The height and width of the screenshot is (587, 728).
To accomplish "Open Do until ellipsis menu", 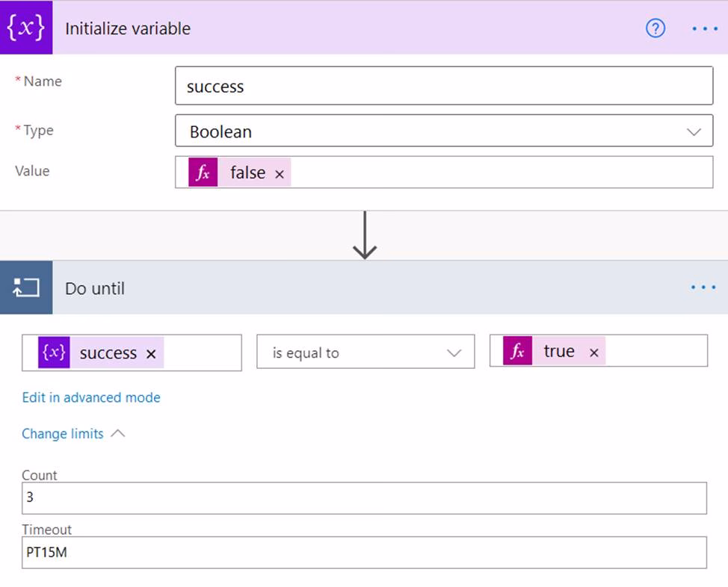I will tap(703, 288).
